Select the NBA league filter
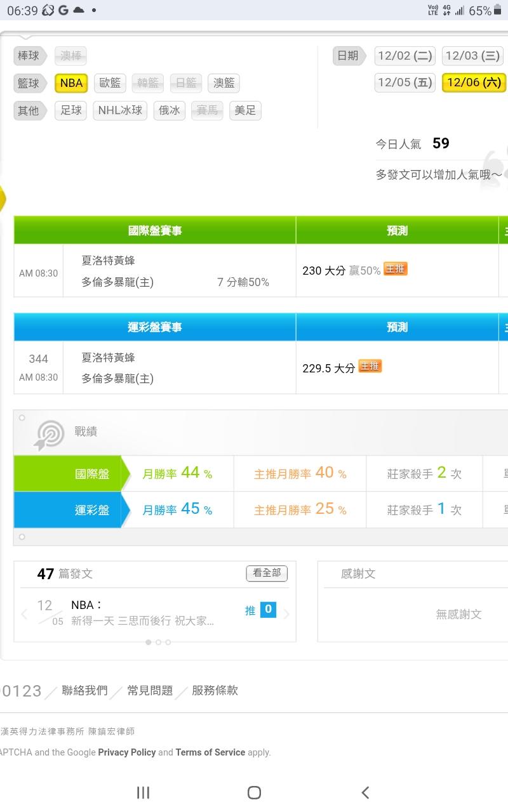 71,83
